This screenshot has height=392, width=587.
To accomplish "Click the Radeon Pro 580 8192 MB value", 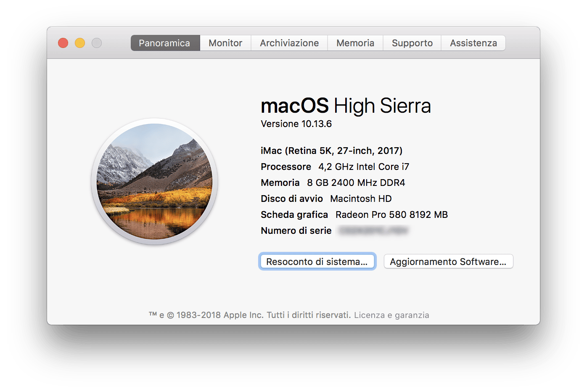I will (x=391, y=215).
